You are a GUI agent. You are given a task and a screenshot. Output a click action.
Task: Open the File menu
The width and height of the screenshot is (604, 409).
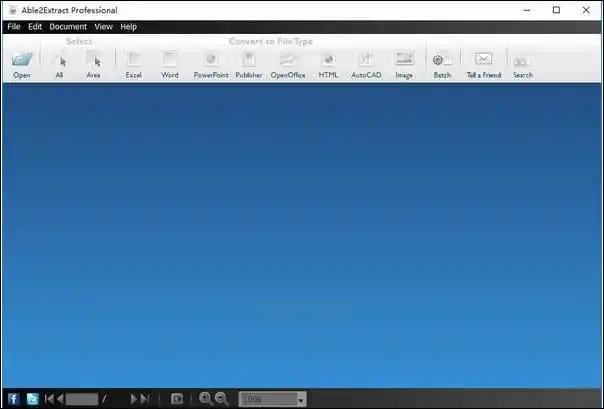pos(14,27)
